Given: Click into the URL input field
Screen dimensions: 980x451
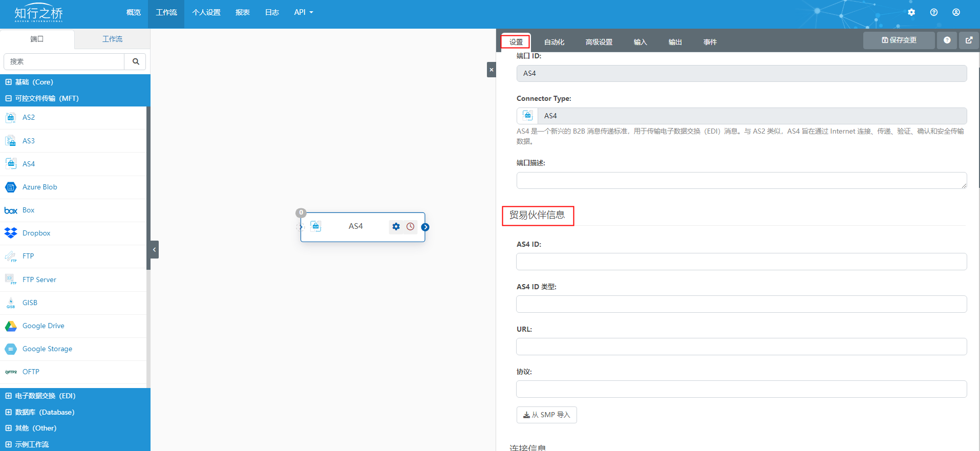Looking at the screenshot, I should coord(741,347).
